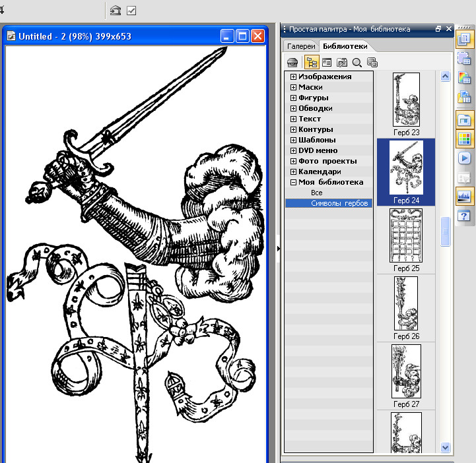Click the folder image panel icon in right sidebar
This screenshot has width=476, height=463.
pyautogui.click(x=464, y=98)
